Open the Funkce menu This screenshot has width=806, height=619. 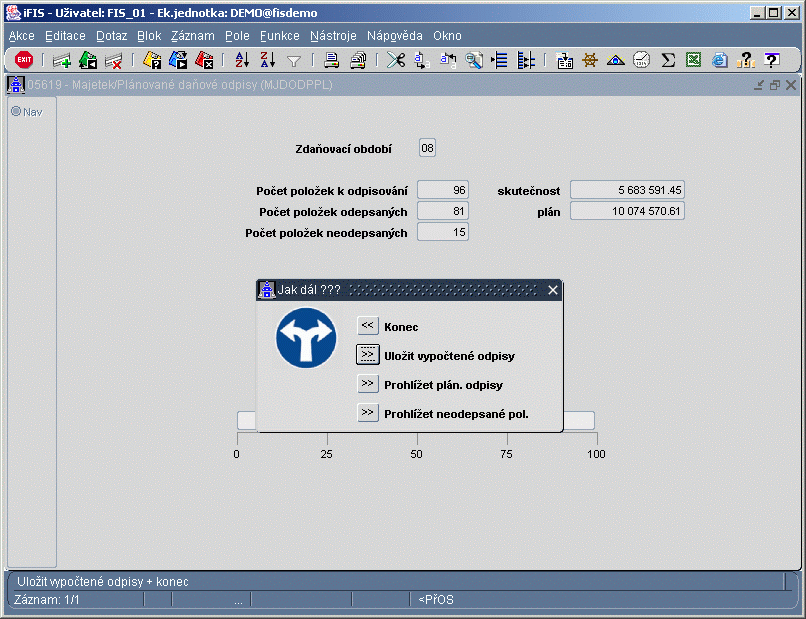pyautogui.click(x=280, y=36)
